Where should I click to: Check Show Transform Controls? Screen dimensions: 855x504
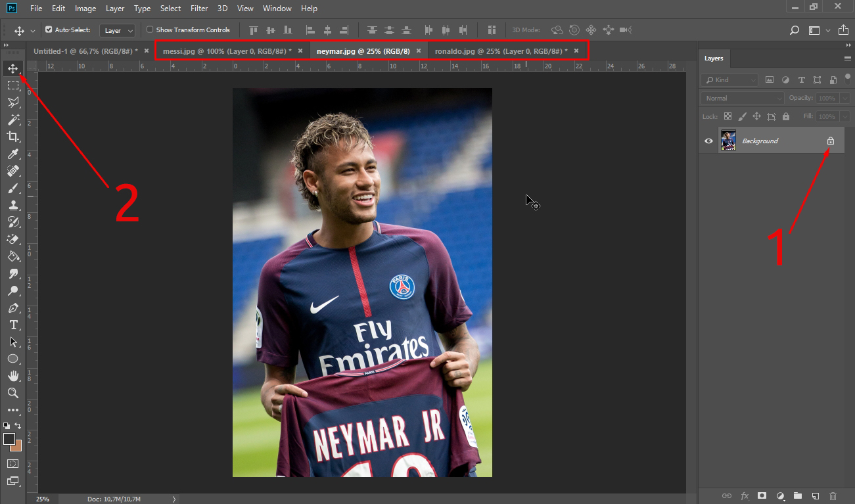click(x=150, y=30)
